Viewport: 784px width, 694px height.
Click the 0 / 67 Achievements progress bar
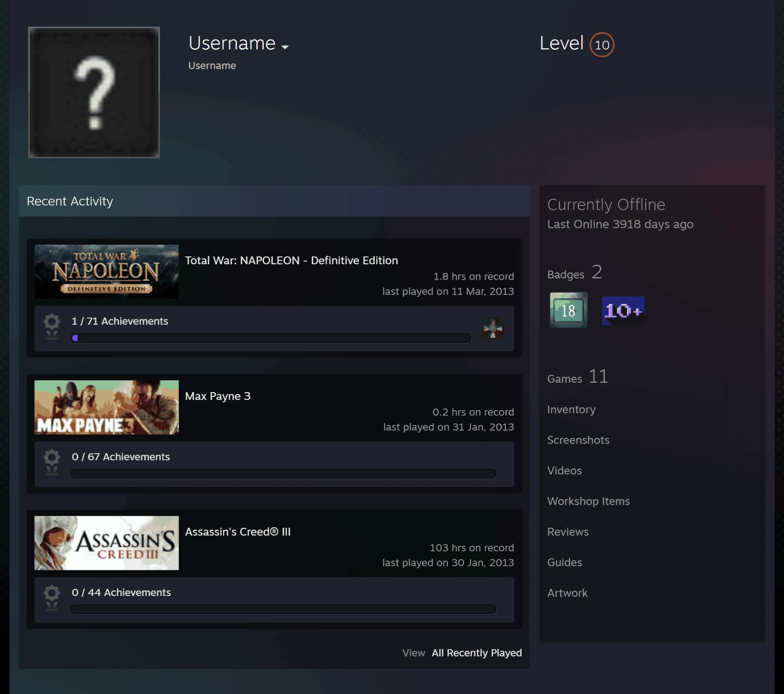pos(283,473)
